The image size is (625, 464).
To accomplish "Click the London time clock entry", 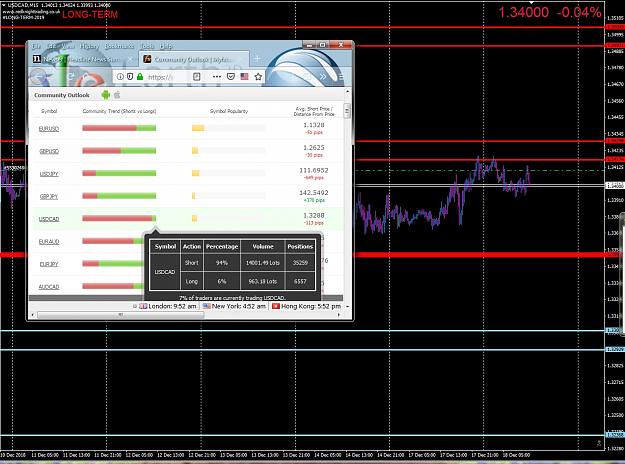I will [167, 306].
